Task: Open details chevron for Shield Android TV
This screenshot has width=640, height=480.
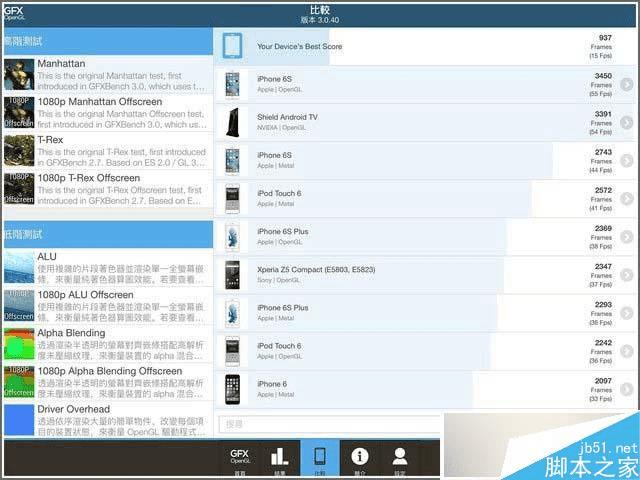Action: tap(627, 122)
